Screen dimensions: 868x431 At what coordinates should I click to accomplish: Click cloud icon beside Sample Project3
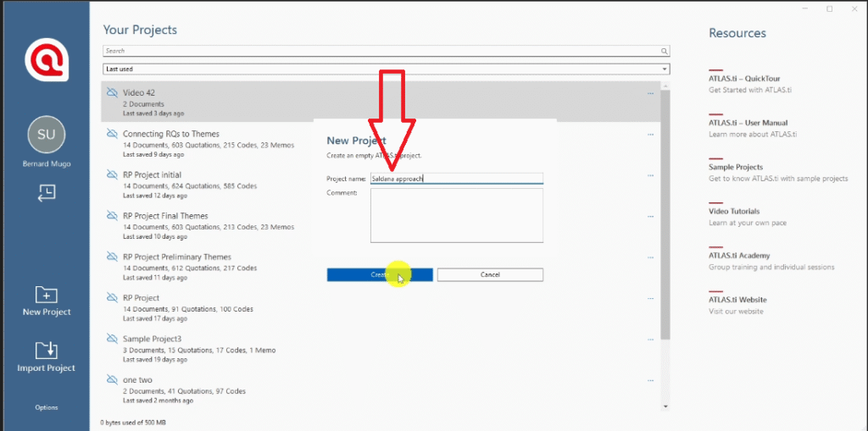(111, 339)
